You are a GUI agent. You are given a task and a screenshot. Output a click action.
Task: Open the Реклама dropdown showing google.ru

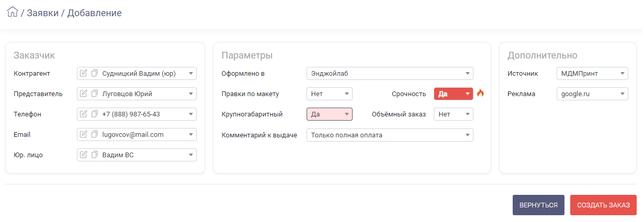pos(593,94)
